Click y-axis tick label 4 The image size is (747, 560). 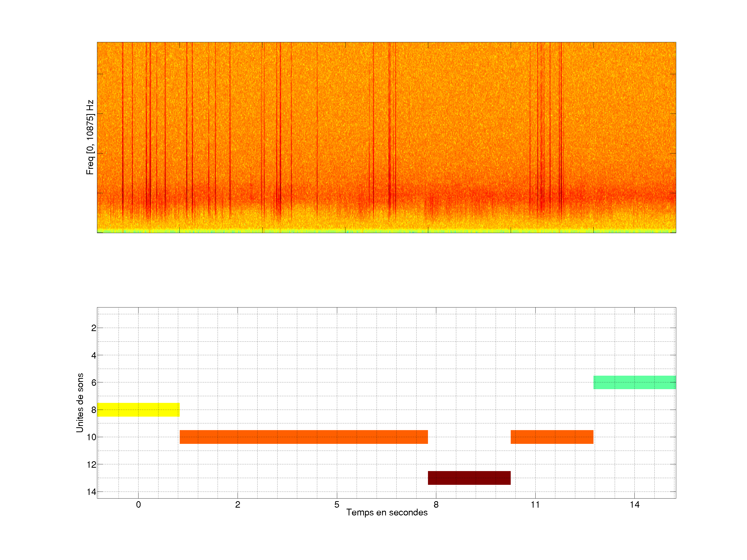pyautogui.click(x=94, y=355)
